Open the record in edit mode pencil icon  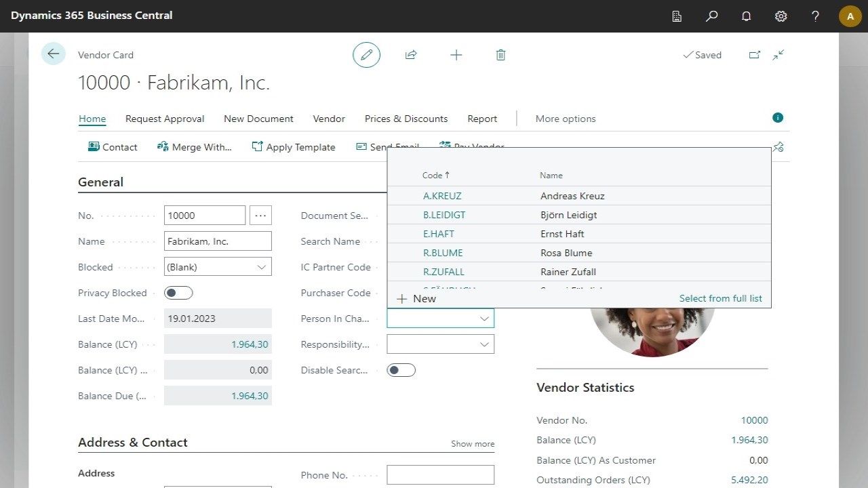click(366, 55)
